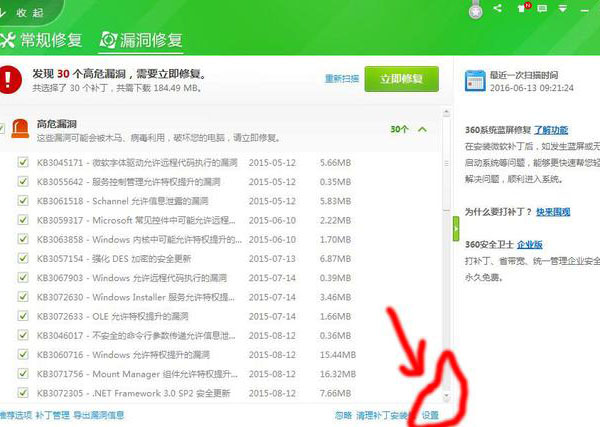The image size is (600, 427).
Task: Click the orange siren icon for 高危漏洞
Action: pyautogui.click(x=20, y=129)
